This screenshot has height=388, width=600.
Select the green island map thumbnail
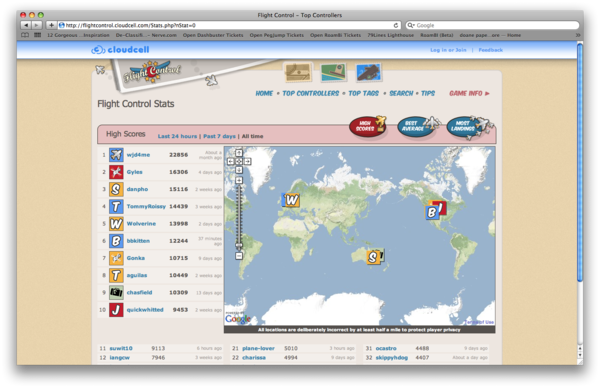click(x=334, y=73)
